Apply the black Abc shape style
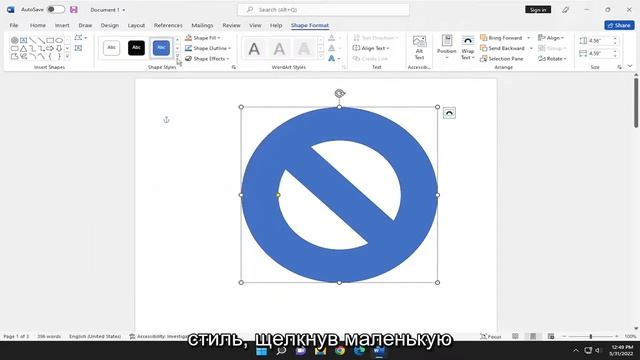 (x=136, y=48)
